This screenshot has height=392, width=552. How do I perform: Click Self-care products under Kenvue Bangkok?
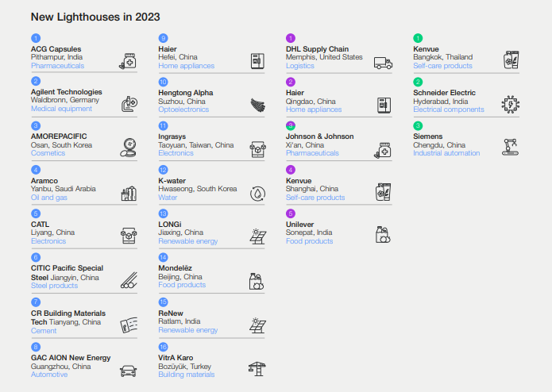tap(442, 66)
